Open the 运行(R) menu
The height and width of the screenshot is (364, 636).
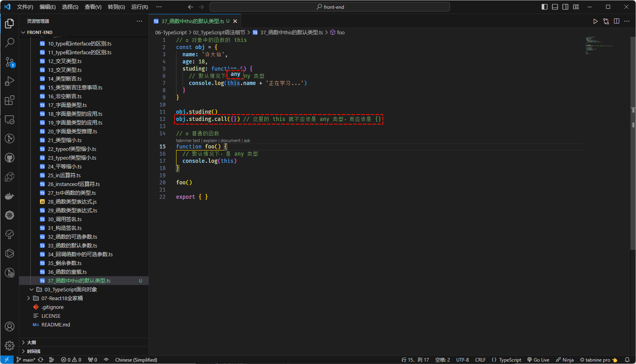coord(139,7)
